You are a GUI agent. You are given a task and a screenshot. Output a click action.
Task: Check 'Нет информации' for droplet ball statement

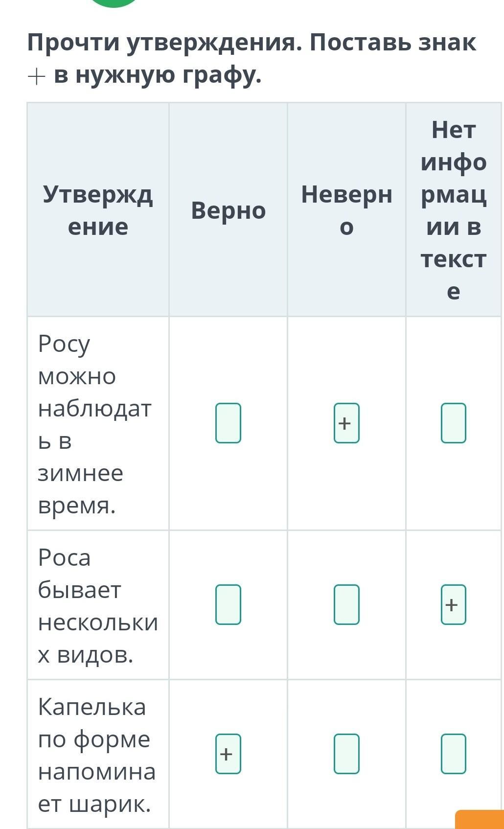point(453,754)
